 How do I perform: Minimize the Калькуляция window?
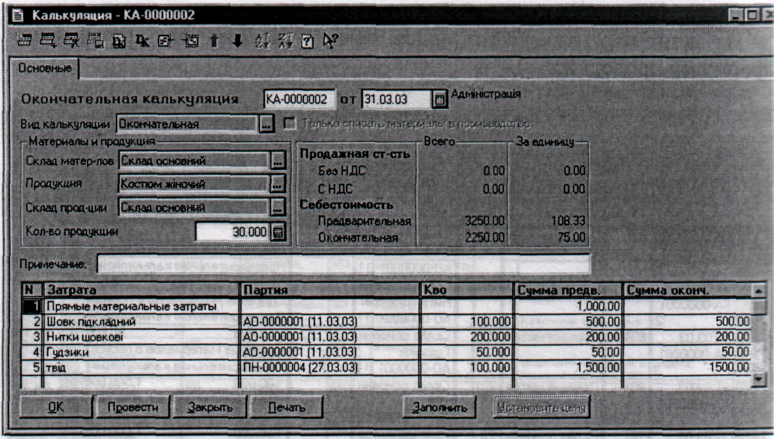point(736,15)
